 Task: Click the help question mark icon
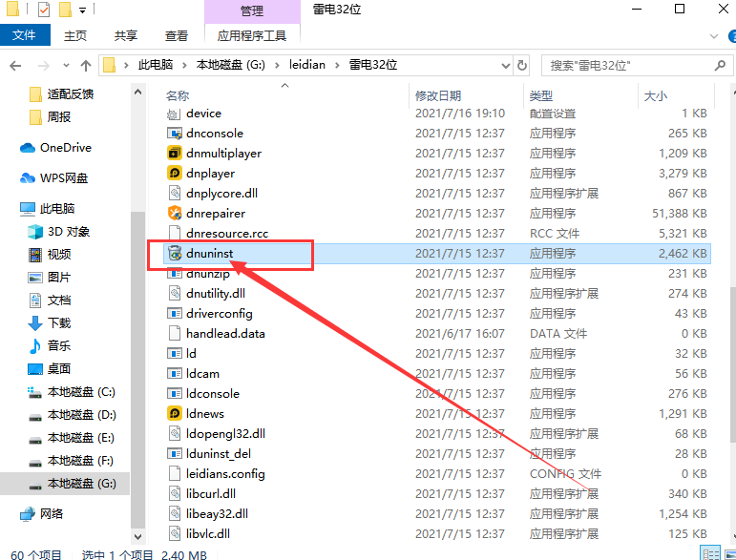pos(724,35)
